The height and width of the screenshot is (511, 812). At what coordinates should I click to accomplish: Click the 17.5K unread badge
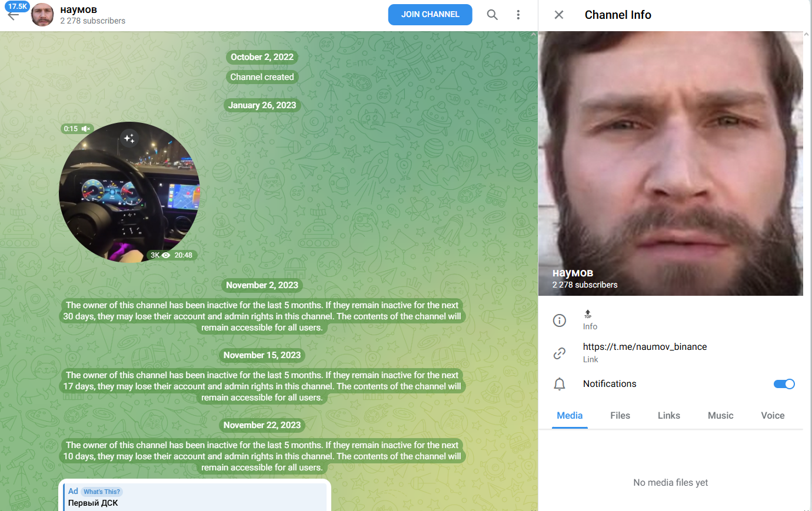click(x=18, y=6)
